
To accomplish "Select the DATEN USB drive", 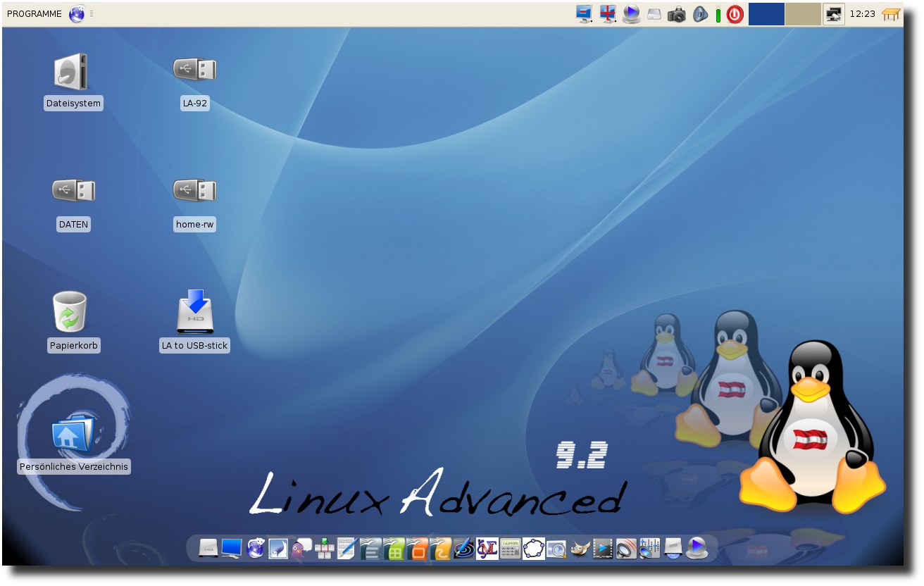I will click(x=73, y=204).
